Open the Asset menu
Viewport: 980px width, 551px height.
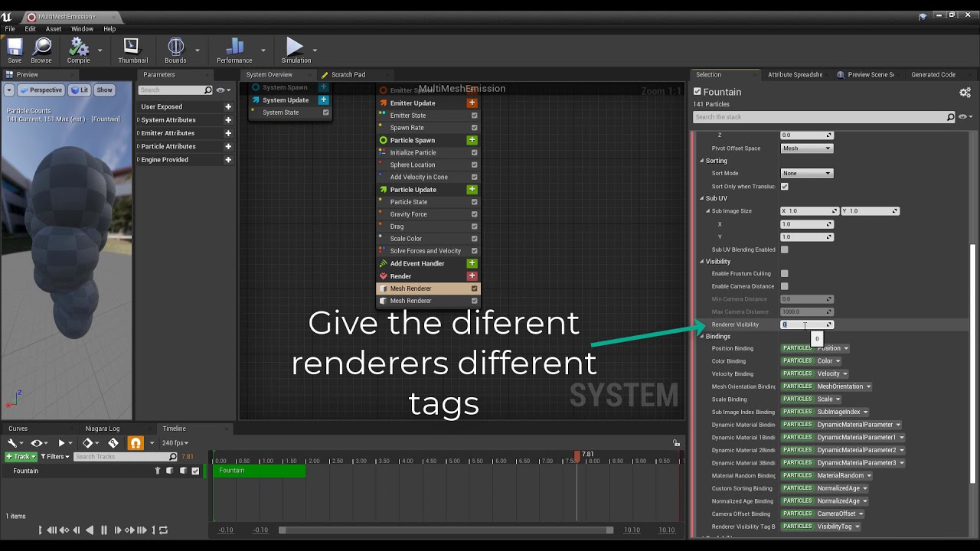(x=54, y=29)
